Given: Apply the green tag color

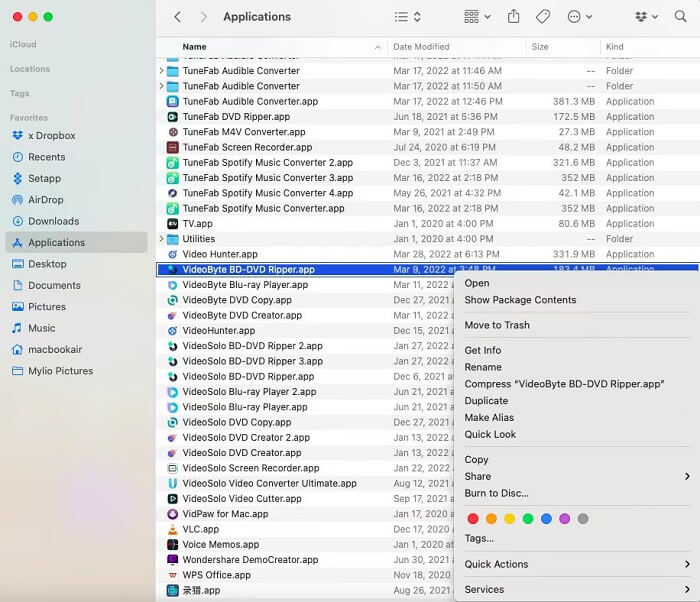Looking at the screenshot, I should (x=528, y=518).
